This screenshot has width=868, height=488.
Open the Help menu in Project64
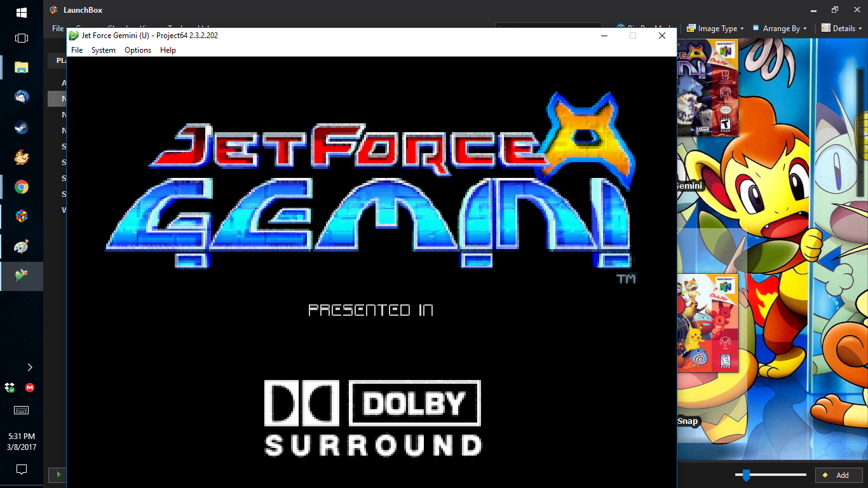click(x=168, y=50)
